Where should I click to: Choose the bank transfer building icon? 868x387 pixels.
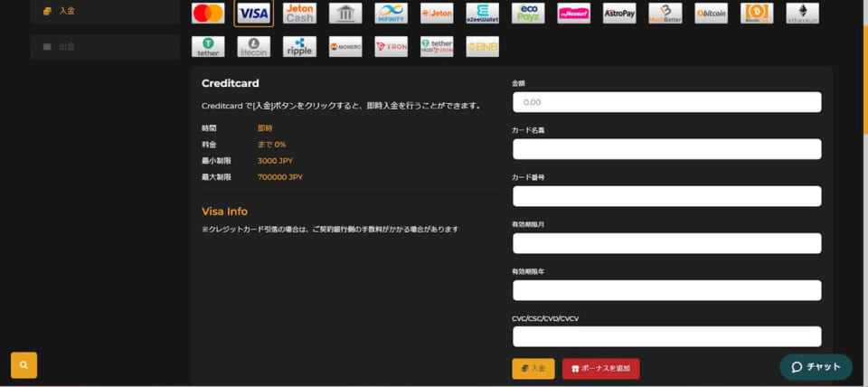pyautogui.click(x=345, y=14)
